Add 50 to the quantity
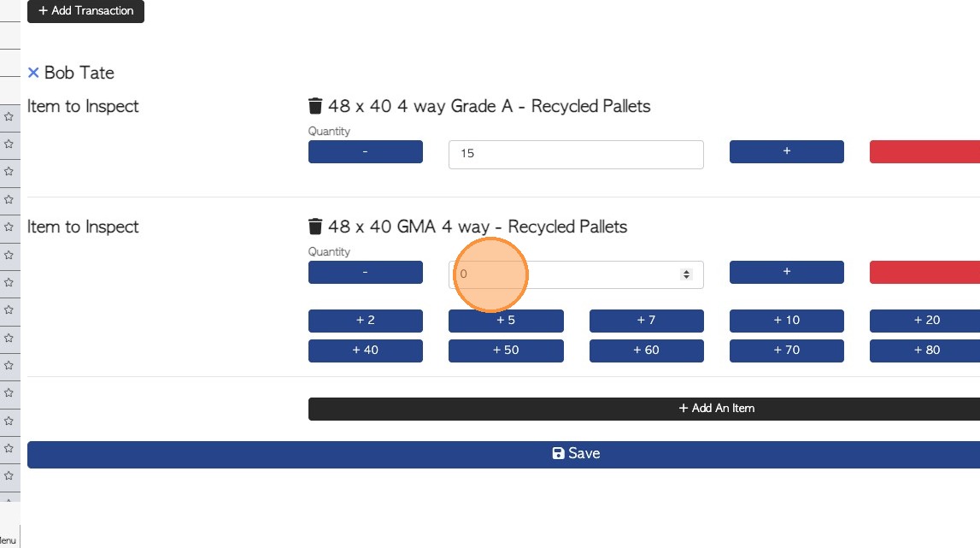 coord(506,351)
